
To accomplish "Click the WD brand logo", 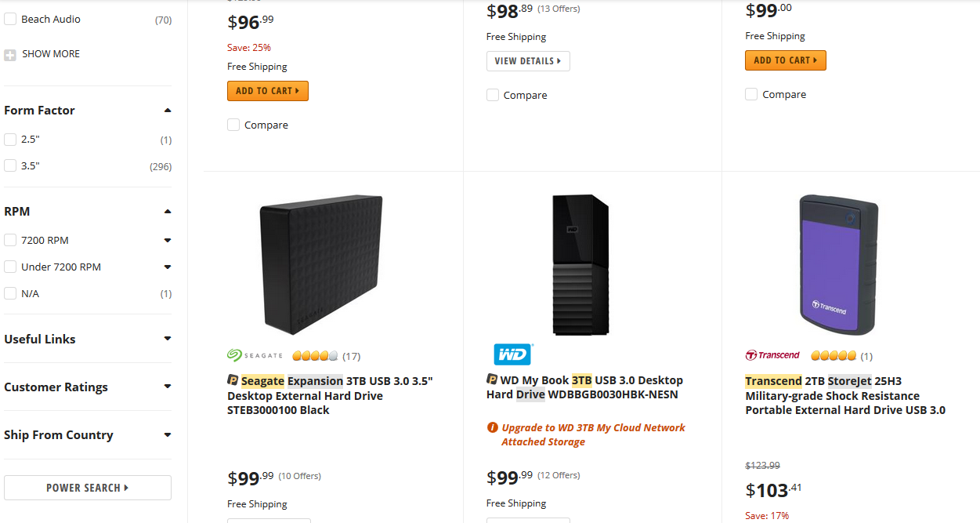I will [x=512, y=354].
